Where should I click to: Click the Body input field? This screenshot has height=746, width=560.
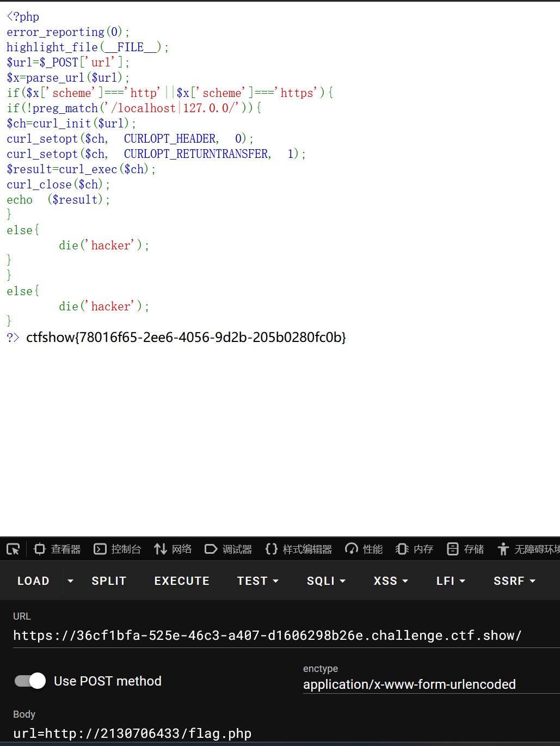[x=286, y=733]
